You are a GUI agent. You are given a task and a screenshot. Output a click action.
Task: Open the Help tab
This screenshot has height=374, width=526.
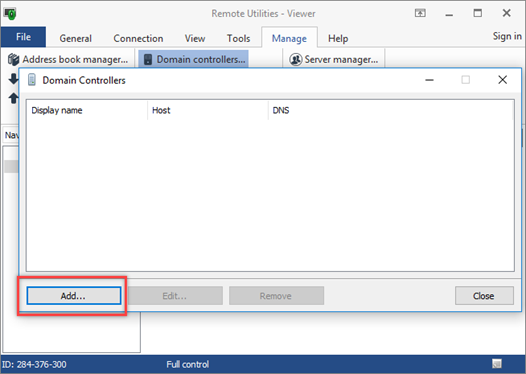(338, 39)
